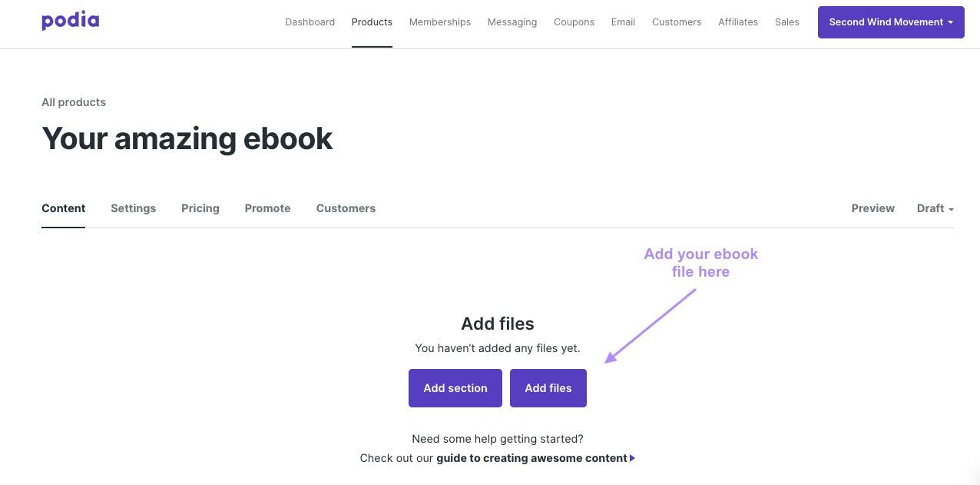Viewport: 980px width, 485px height.
Task: Click the Add files button
Action: tap(548, 388)
